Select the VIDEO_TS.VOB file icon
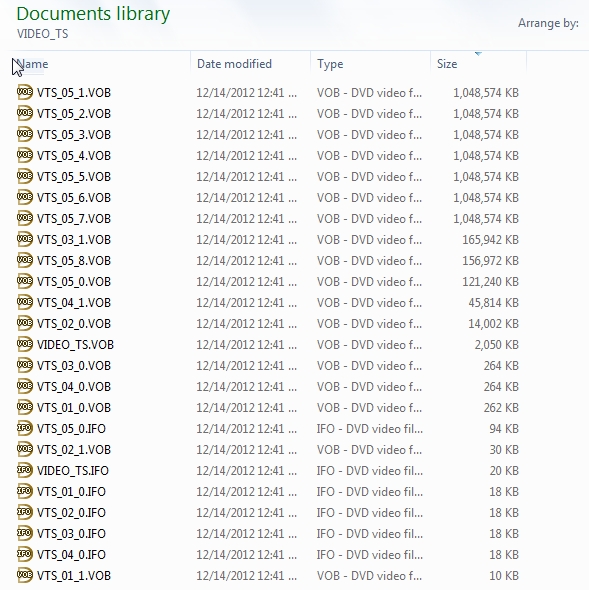Viewport: 589px width, 590px height. pyautogui.click(x=25, y=344)
